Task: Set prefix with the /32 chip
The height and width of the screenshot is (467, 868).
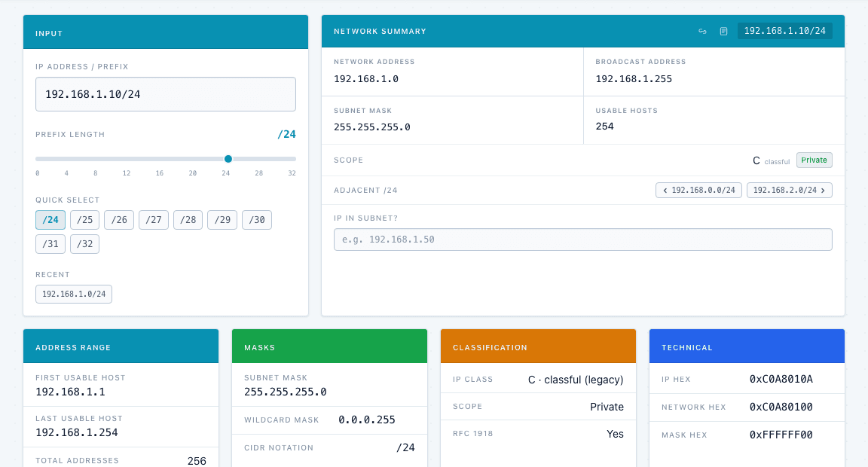Action: 84,244
